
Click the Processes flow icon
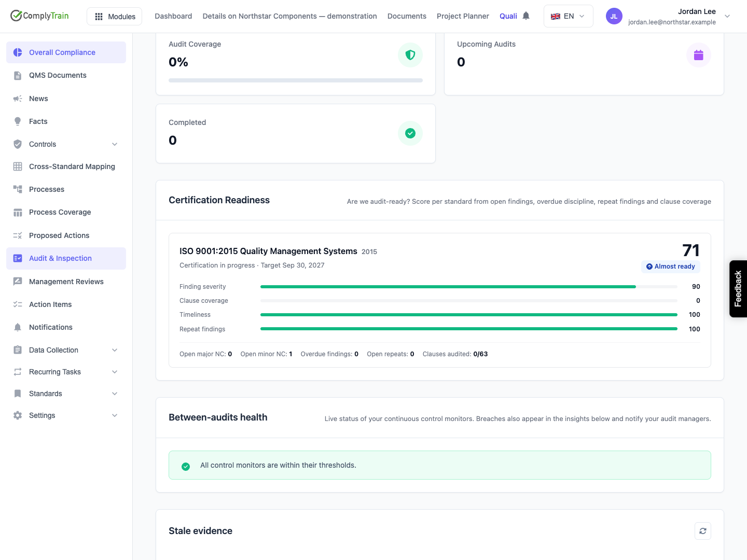coord(18,189)
